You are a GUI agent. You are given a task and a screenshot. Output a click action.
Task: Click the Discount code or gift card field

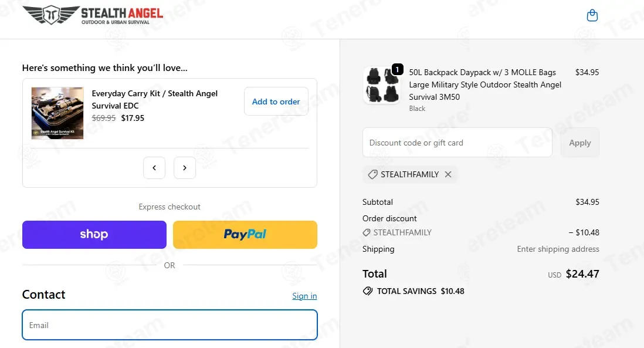(x=457, y=143)
